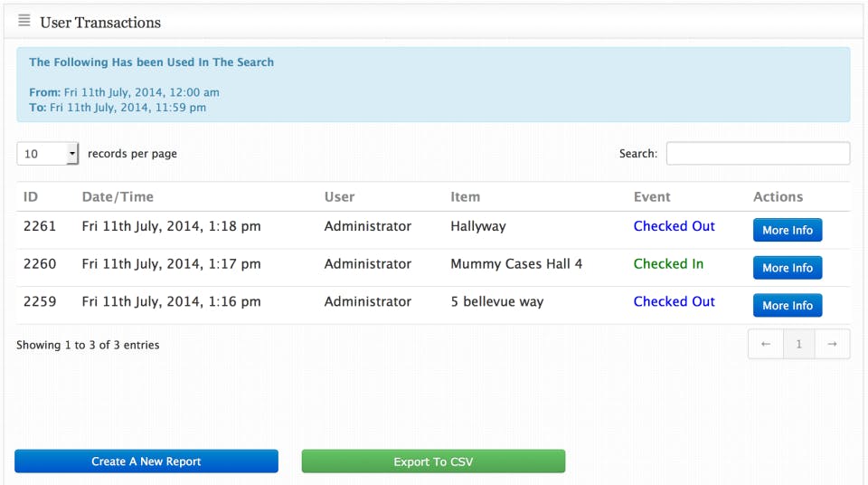Sort table by Event column header
This screenshot has width=868, height=485.
[x=652, y=196]
